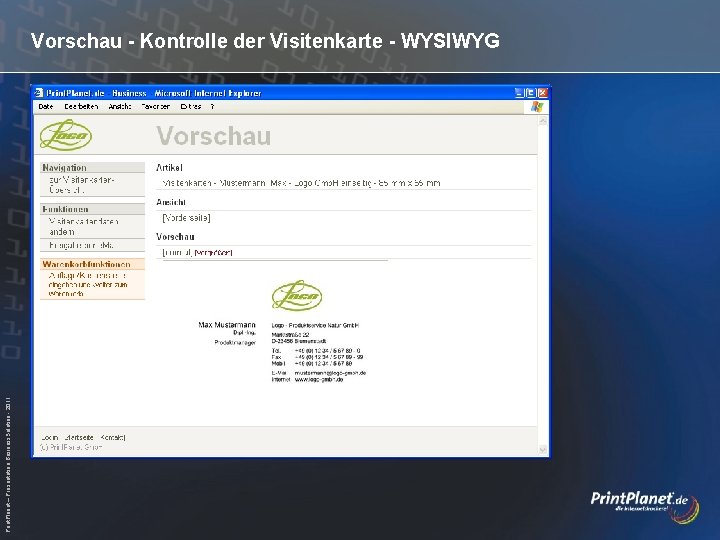Click the [normal] preview size link
This screenshot has height=540, width=720.
click(x=177, y=253)
